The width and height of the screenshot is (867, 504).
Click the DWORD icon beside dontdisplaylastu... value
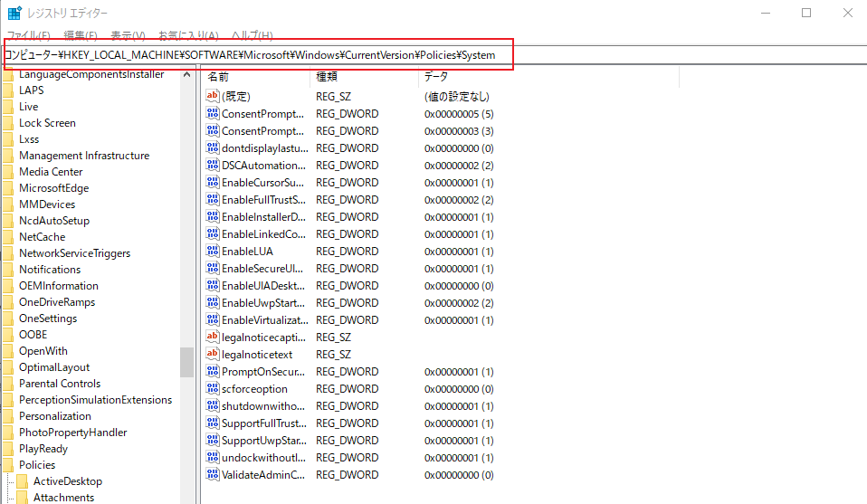coord(213,147)
